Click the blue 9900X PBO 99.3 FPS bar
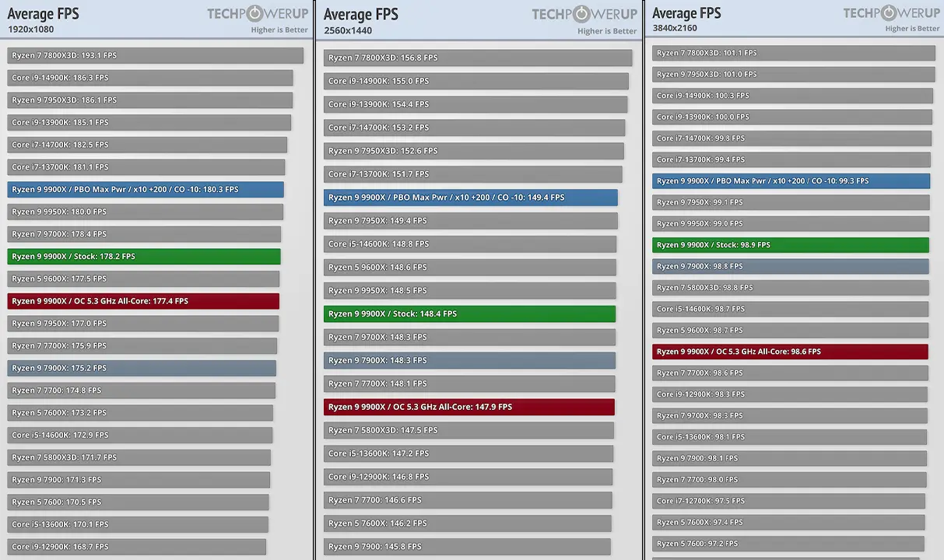This screenshot has height=560, width=944. point(791,181)
